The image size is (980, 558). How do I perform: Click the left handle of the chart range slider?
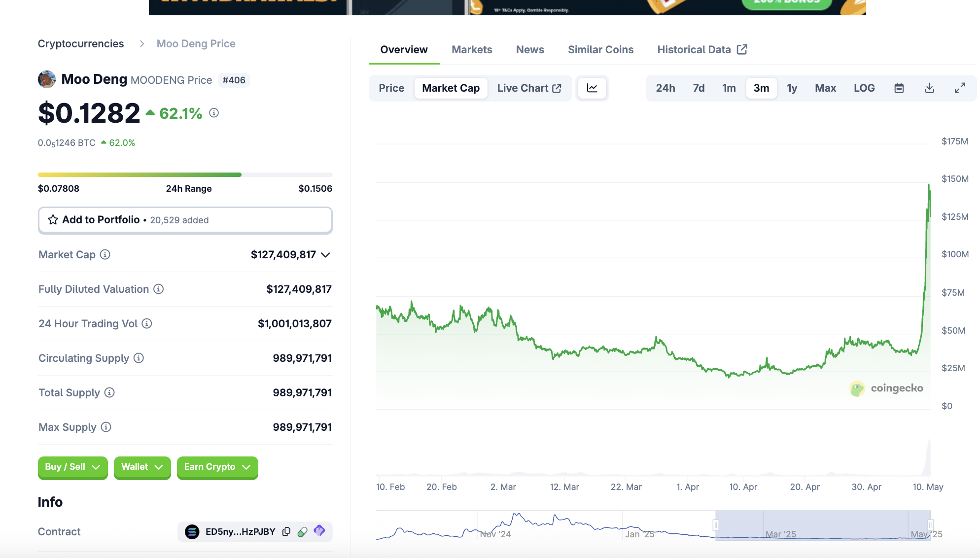coord(716,525)
